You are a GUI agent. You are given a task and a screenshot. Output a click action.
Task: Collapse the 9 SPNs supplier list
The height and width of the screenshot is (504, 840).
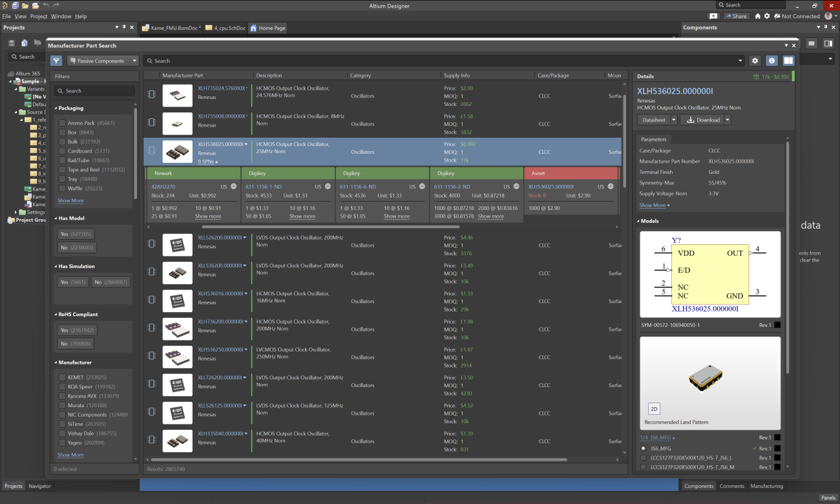(207, 162)
